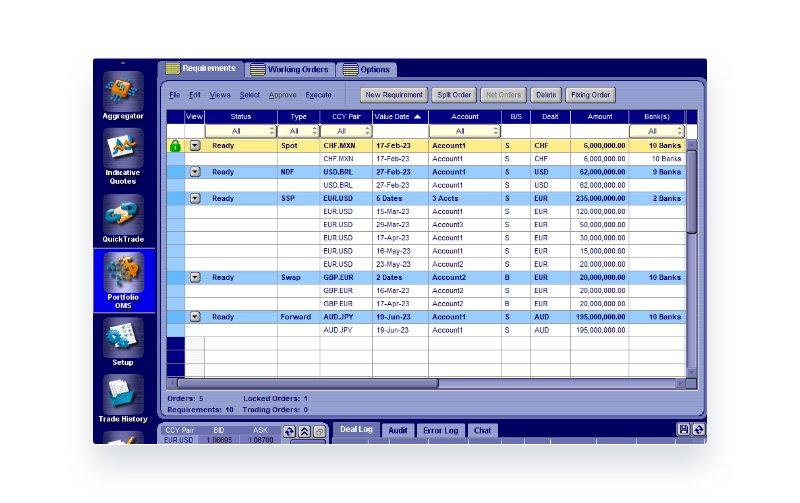Collapse the EUR.USD SSP order row
This screenshot has height=503, width=800.
coord(195,198)
